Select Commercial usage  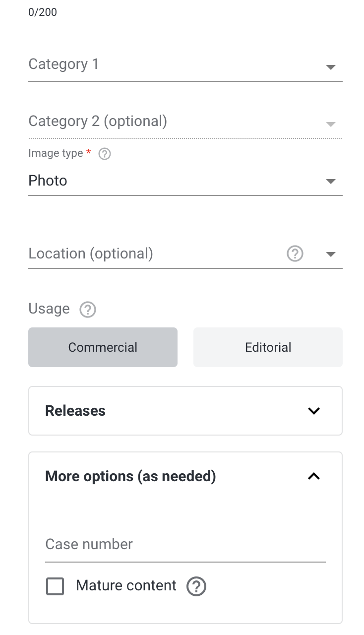(x=103, y=347)
